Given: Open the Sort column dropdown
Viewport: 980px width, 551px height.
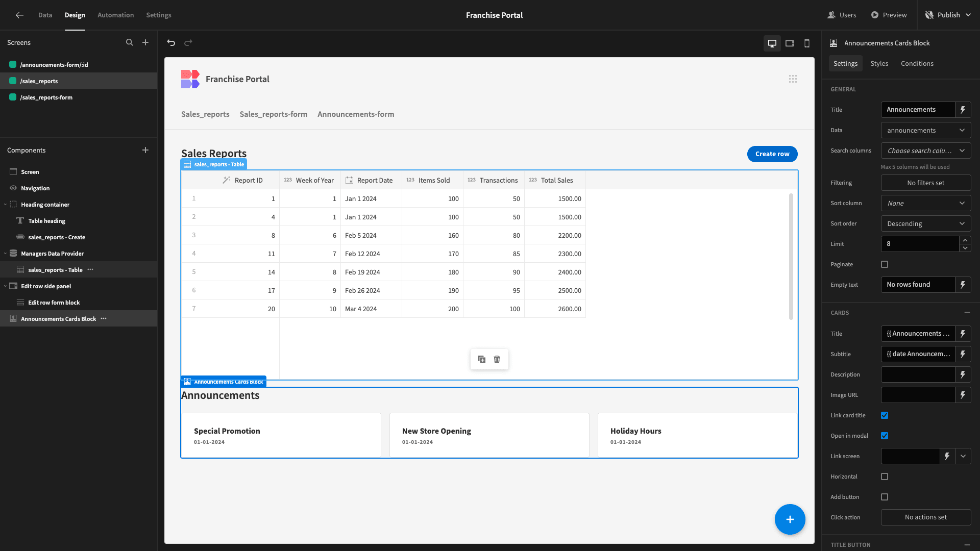Looking at the screenshot, I should tap(926, 203).
